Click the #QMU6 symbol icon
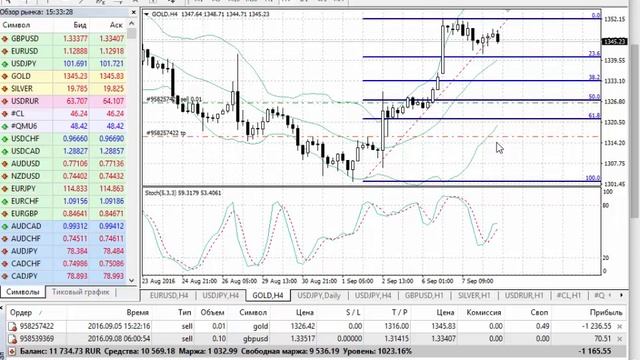This screenshot has width=640, height=360. click(x=5, y=126)
